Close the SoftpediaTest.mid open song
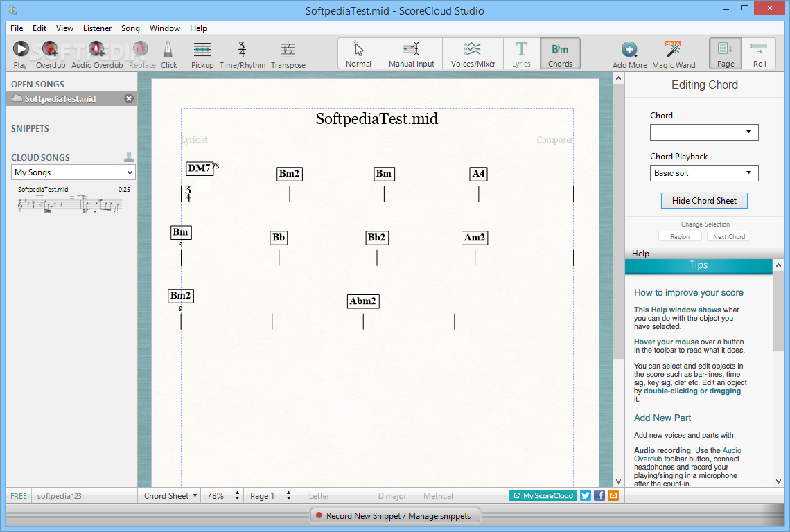 (129, 99)
